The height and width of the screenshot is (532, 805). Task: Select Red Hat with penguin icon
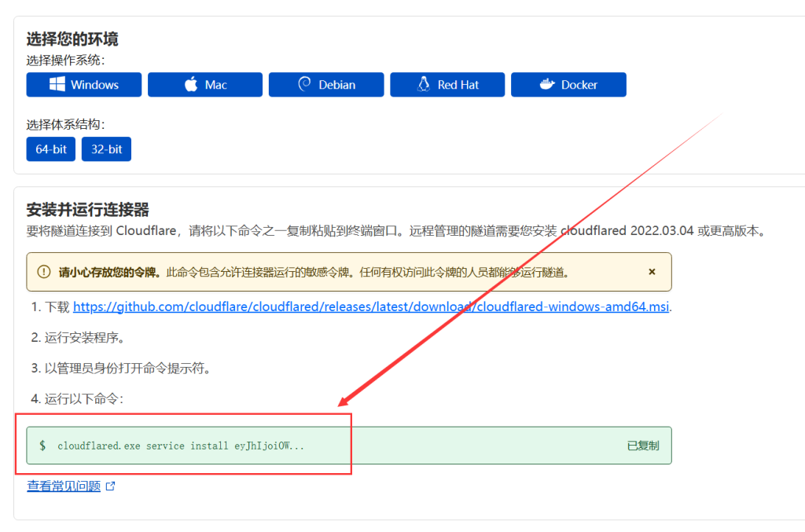[447, 85]
